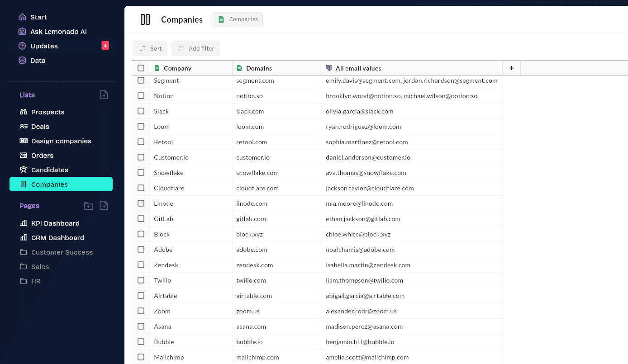The width and height of the screenshot is (628, 364).
Task: Open the Start page
Action: (x=38, y=17)
